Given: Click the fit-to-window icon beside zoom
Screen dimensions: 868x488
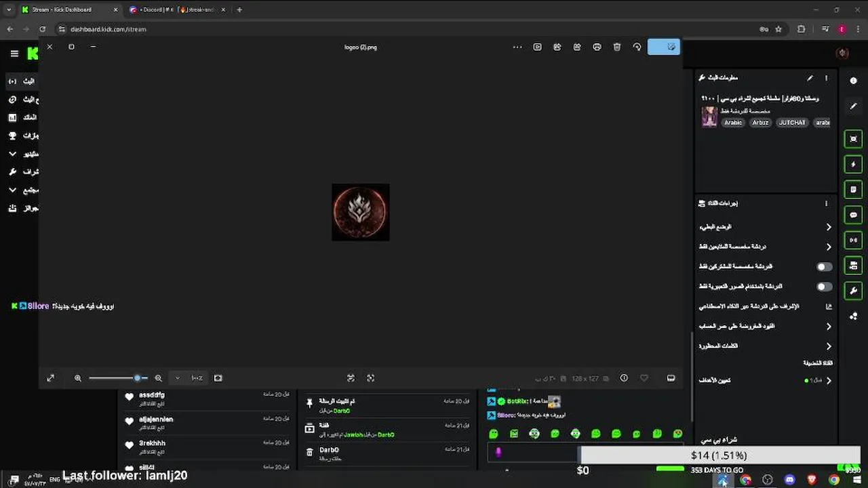Looking at the screenshot, I should tap(218, 378).
